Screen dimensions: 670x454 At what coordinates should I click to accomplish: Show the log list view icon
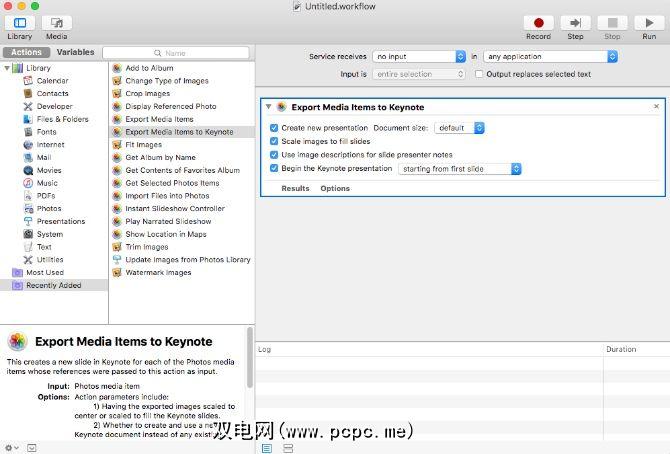pos(267,448)
